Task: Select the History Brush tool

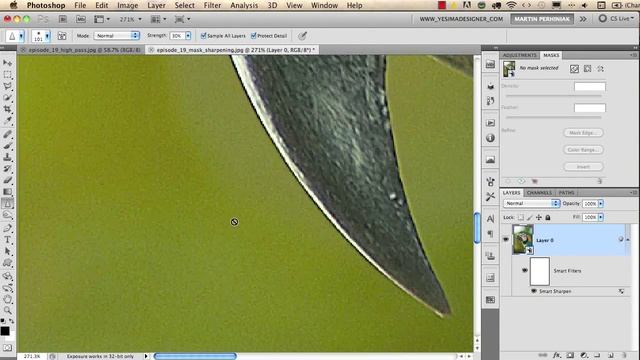Action: coord(7,169)
